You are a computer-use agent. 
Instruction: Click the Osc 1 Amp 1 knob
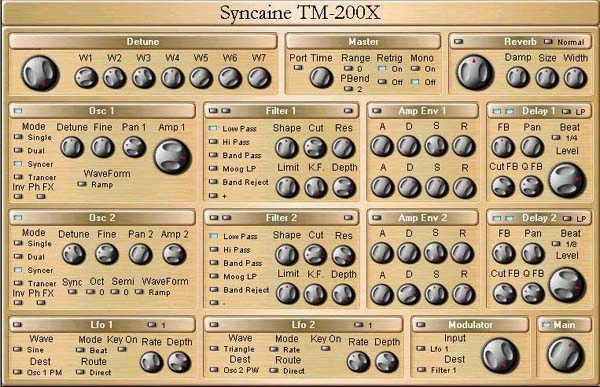(x=172, y=157)
